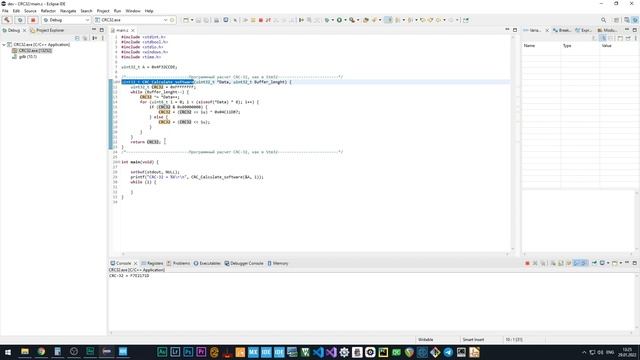This screenshot has width=640, height=360.
Task: Switch to the Expressions tab
Action: (x=584, y=30)
